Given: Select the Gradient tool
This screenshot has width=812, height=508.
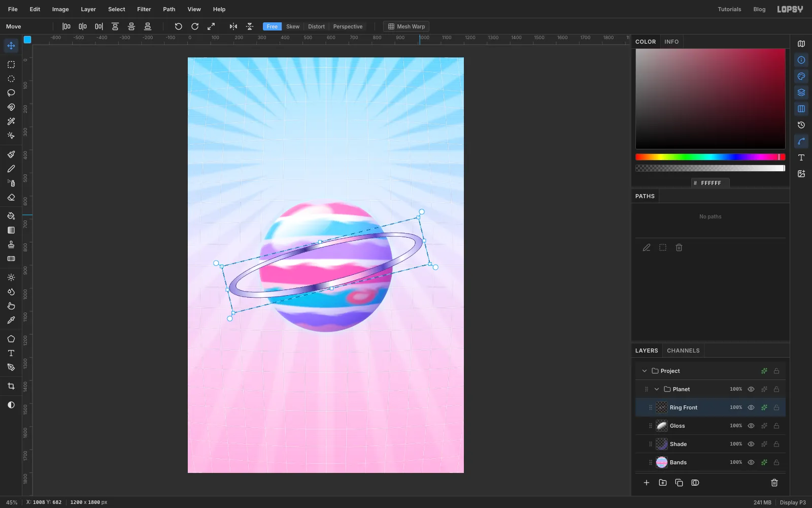Looking at the screenshot, I should pos(11,230).
